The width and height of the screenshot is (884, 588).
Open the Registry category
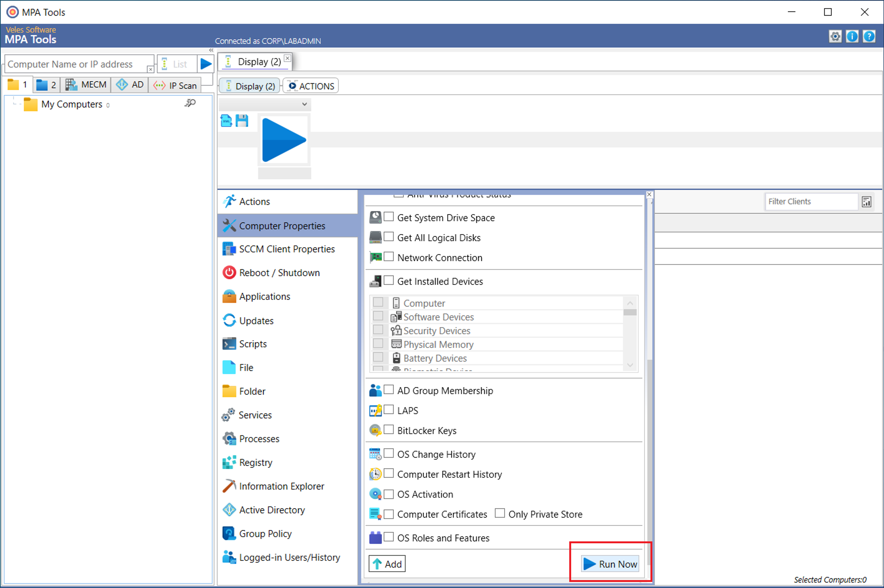coord(287,462)
